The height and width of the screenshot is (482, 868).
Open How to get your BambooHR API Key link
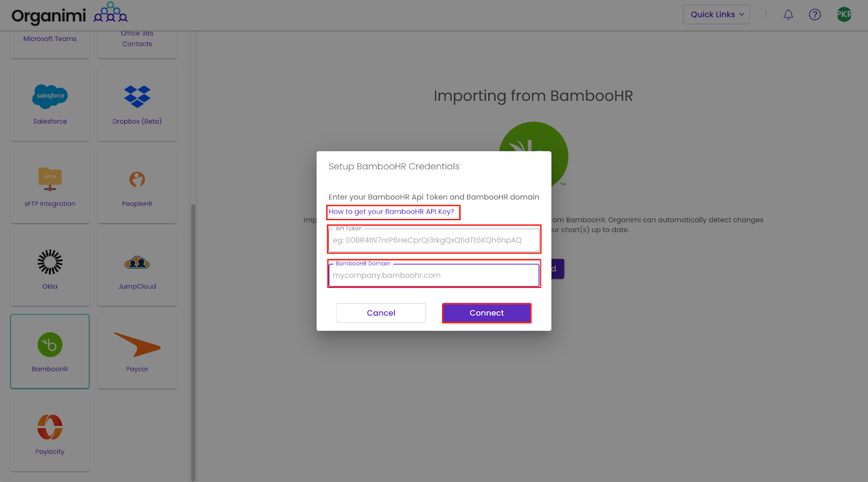[x=392, y=211]
